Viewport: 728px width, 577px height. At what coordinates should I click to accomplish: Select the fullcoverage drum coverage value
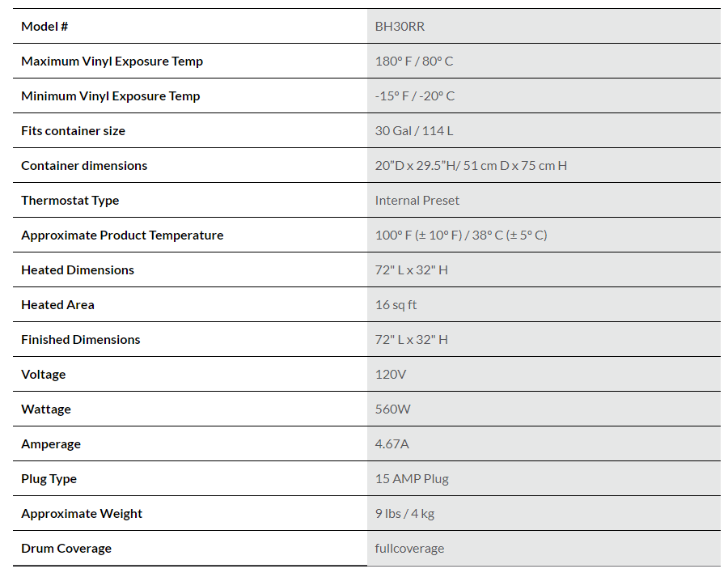point(409,549)
